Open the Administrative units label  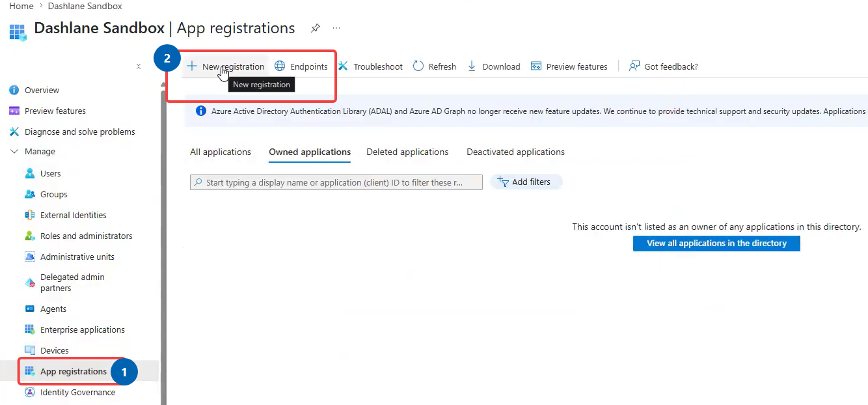[77, 257]
